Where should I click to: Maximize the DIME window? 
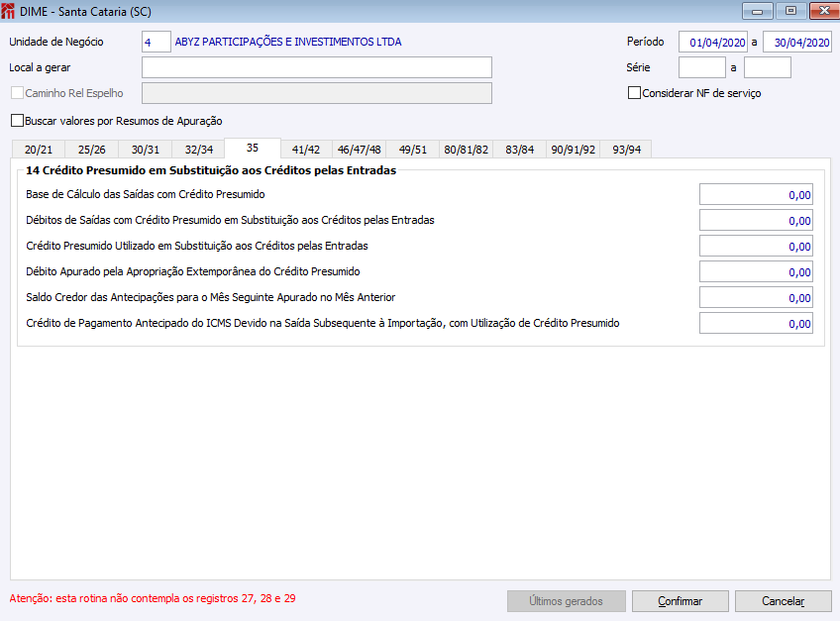(x=790, y=11)
